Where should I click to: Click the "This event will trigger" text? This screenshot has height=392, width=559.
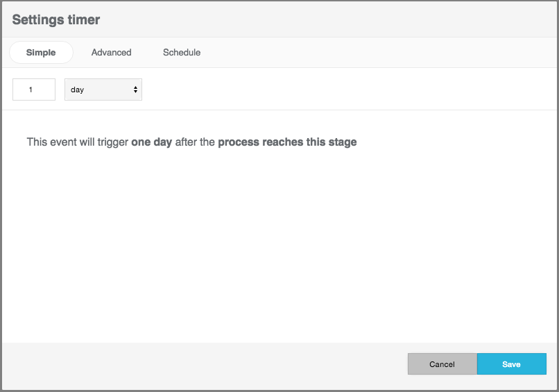[x=78, y=142]
